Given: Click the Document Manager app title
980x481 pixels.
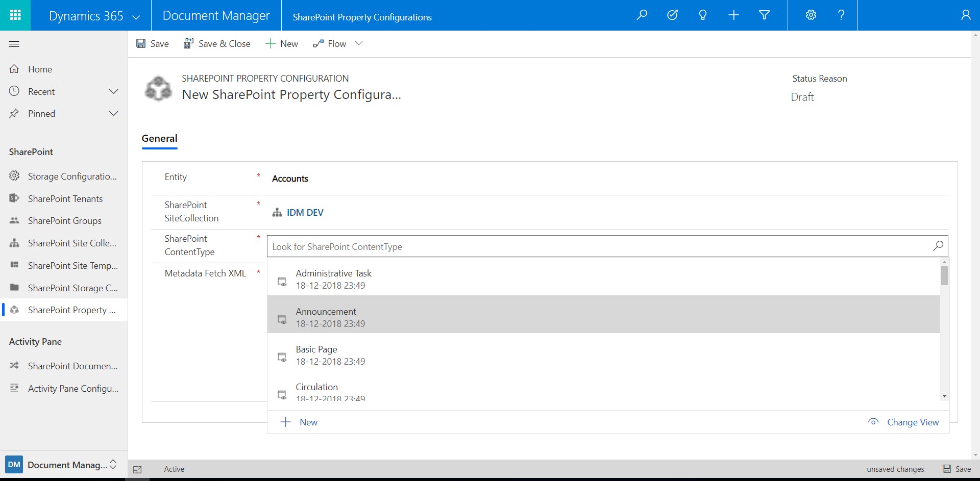Looking at the screenshot, I should [x=216, y=16].
